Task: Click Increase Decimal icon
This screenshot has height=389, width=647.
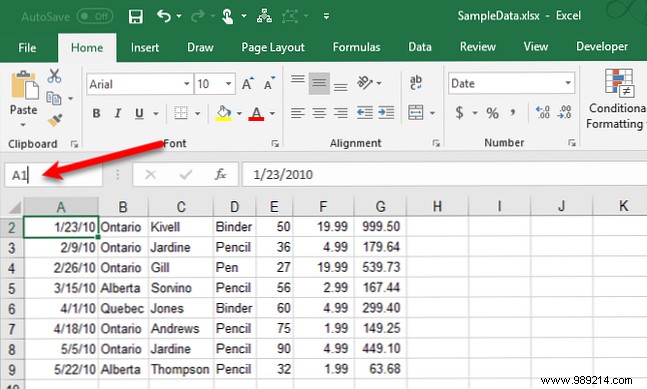Action: coord(543,112)
